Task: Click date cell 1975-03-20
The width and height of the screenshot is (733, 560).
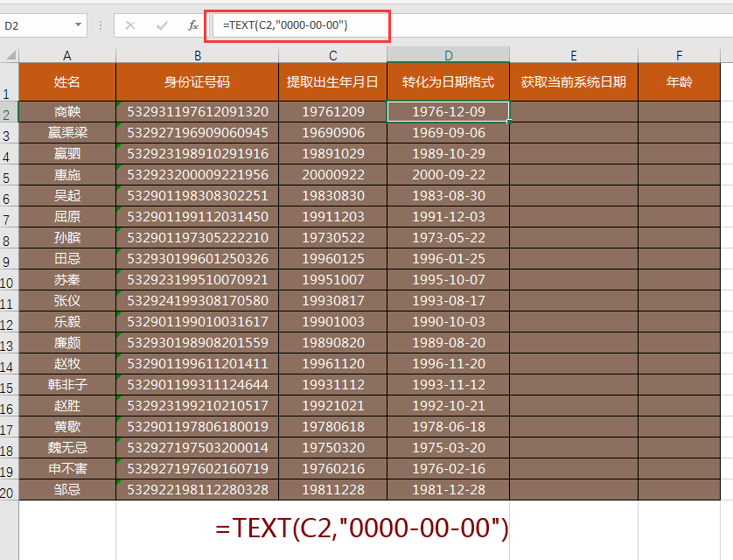Action: coord(449,448)
